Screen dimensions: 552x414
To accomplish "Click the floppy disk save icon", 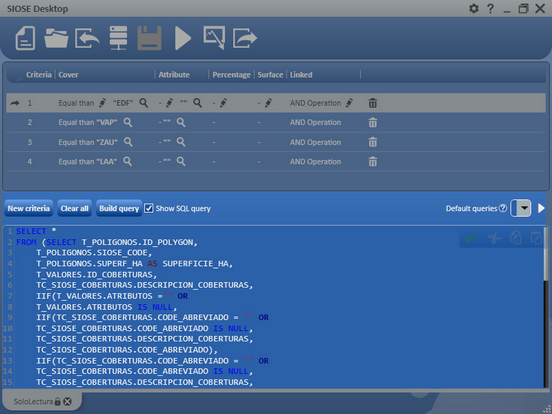I will pos(150,38).
